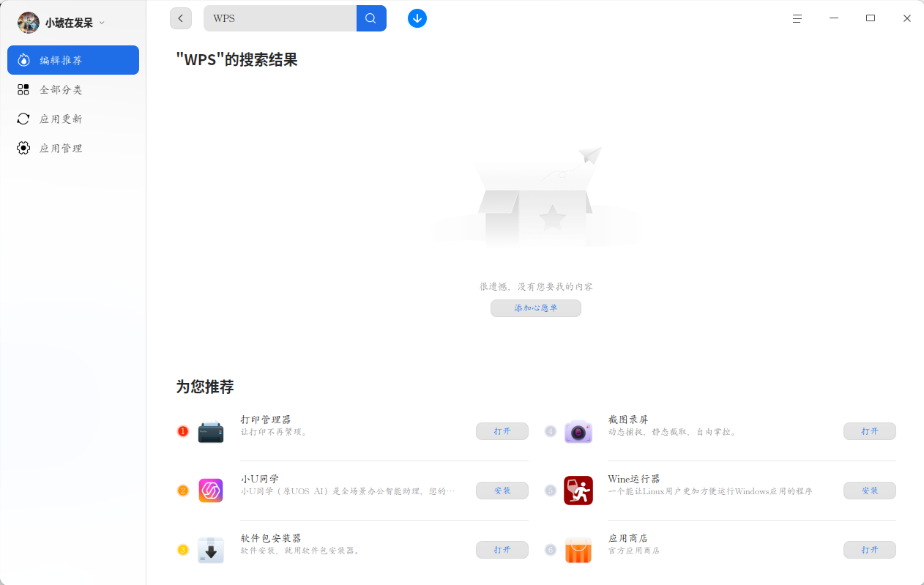The width and height of the screenshot is (924, 585).
Task: Minimize the app store window
Action: (x=834, y=18)
